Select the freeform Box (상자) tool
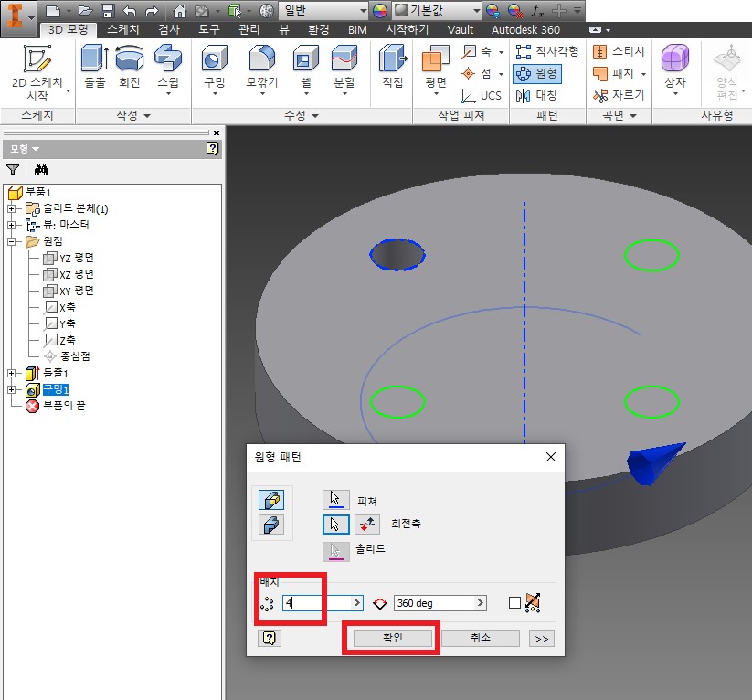752x700 pixels. tap(674, 69)
